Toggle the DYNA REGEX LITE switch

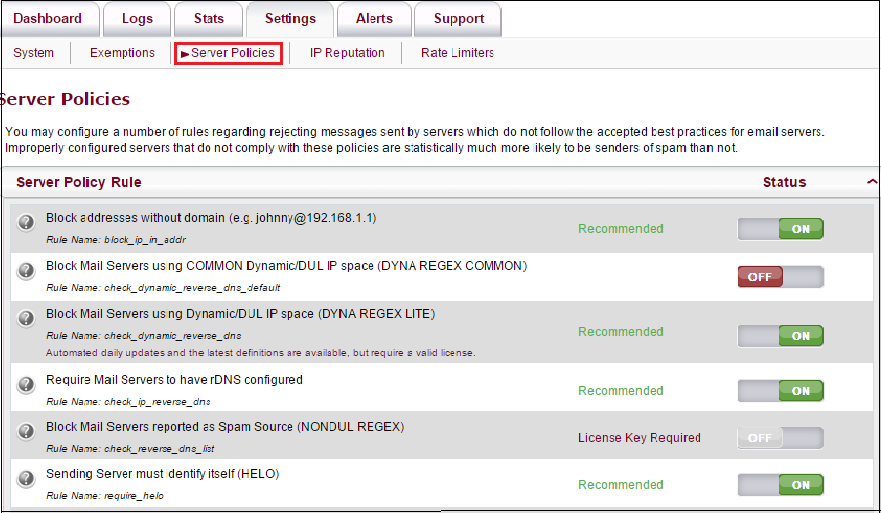coord(780,336)
